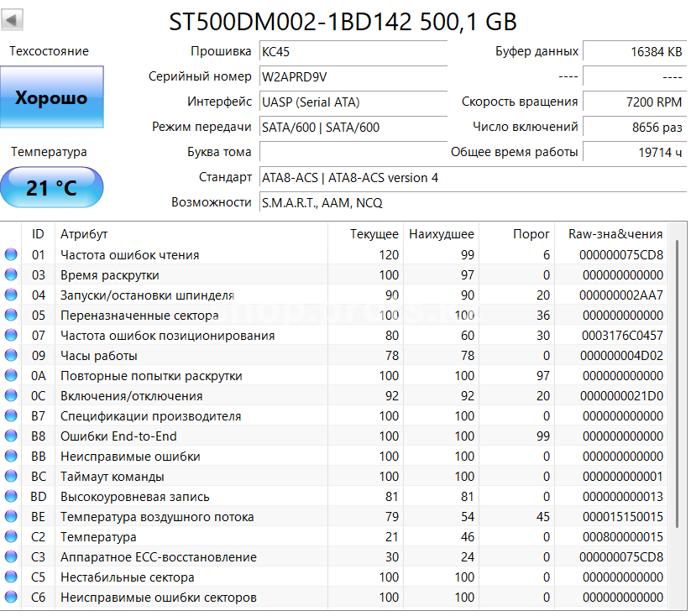The height and width of the screenshot is (616, 691).
Task: Click the status orb for Высокоуровневая запись
Action: 10,497
